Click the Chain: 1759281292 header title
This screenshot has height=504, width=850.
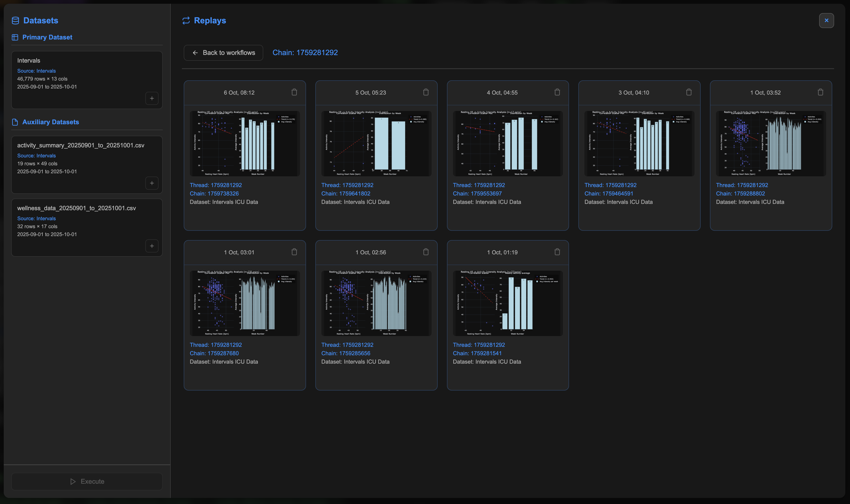[305, 53]
